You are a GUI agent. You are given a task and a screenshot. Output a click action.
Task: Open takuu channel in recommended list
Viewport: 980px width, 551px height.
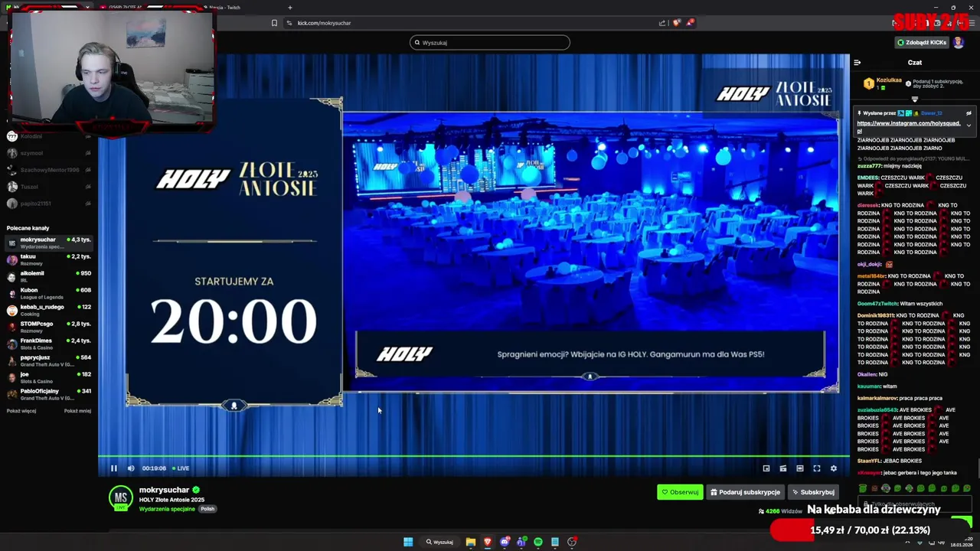47,259
